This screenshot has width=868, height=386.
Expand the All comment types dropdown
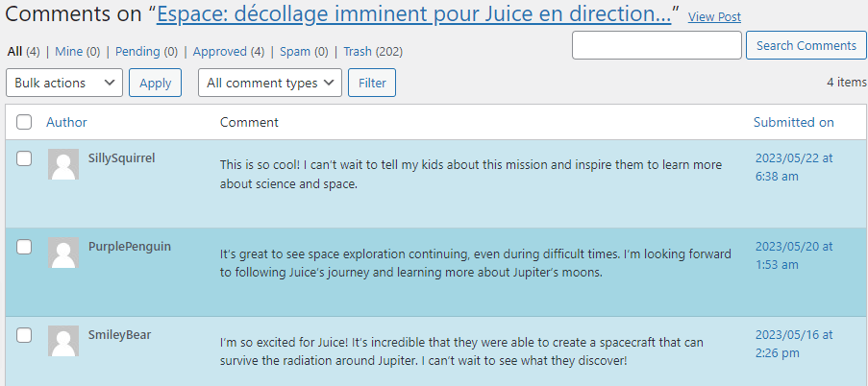coord(270,83)
